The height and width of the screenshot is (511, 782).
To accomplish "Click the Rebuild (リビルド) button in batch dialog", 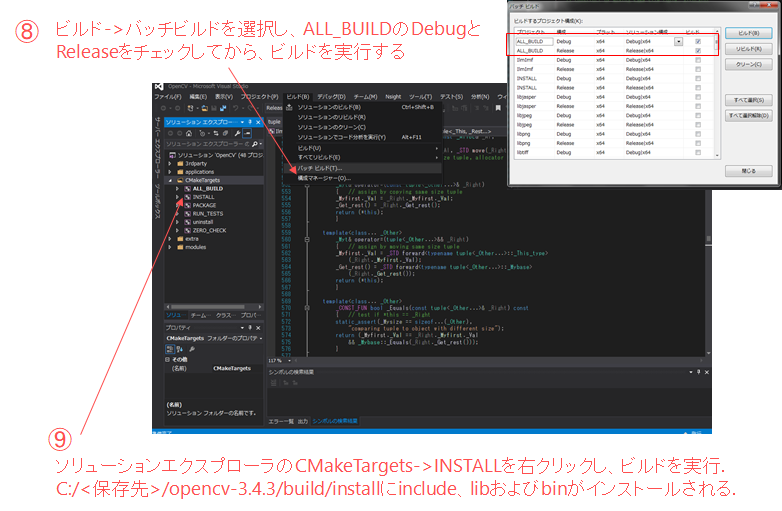I will [x=749, y=49].
